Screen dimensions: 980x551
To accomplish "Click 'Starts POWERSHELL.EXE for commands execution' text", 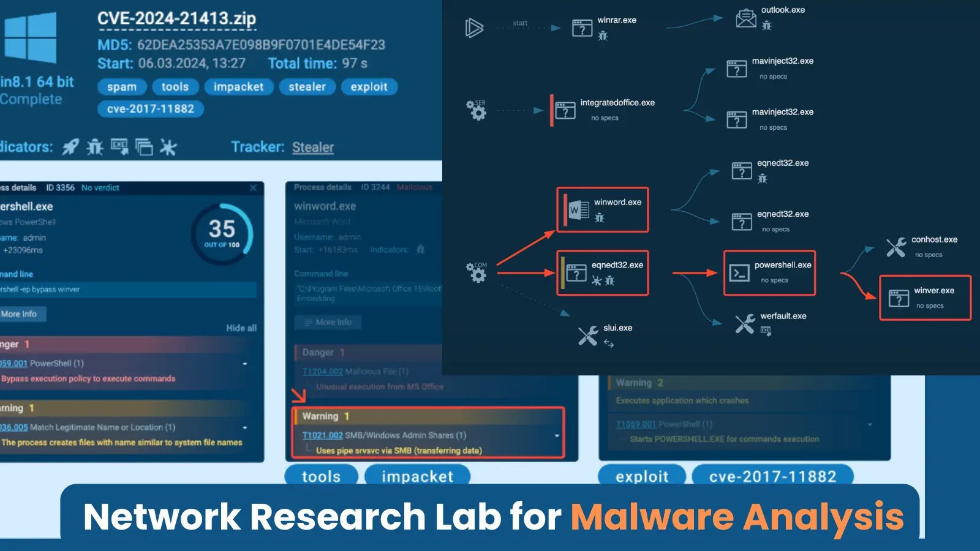I will point(725,439).
